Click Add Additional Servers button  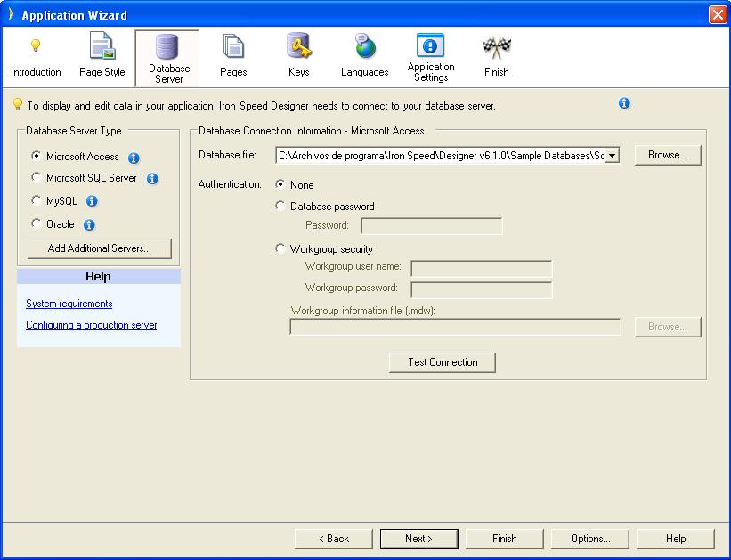tap(100, 248)
